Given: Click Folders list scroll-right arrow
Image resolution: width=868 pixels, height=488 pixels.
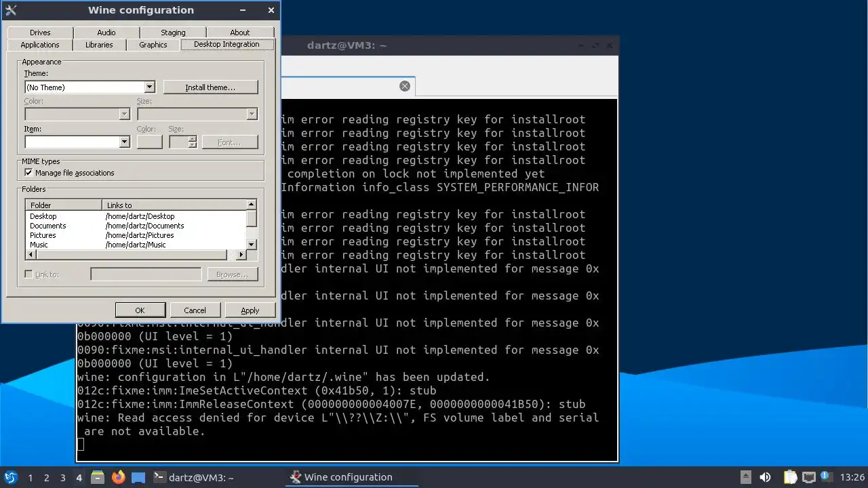Looking at the screenshot, I should tap(241, 255).
